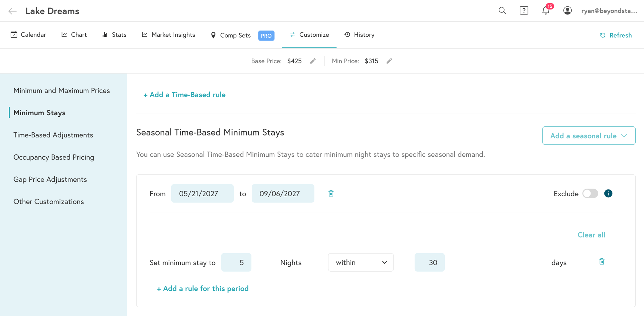
Task: Select the Customize tab
Action: click(309, 35)
